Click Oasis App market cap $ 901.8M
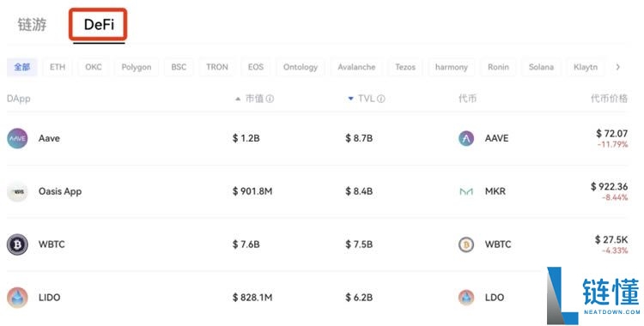 point(252,191)
